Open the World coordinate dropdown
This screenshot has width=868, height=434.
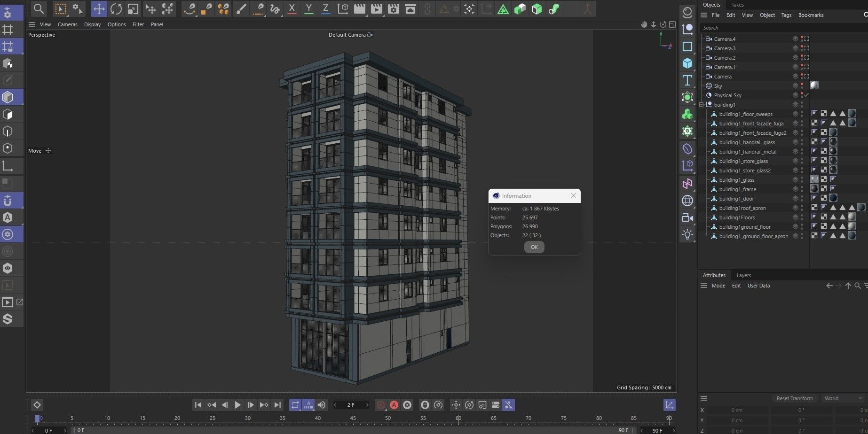(x=844, y=398)
